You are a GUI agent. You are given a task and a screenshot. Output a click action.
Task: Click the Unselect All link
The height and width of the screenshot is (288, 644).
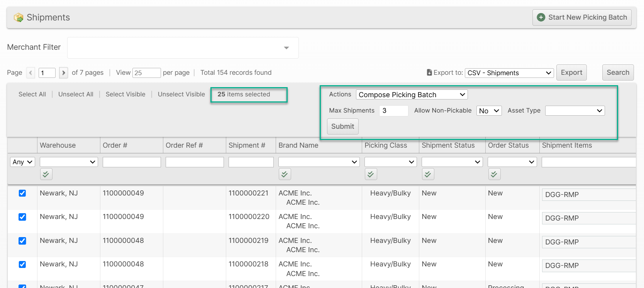76,94
